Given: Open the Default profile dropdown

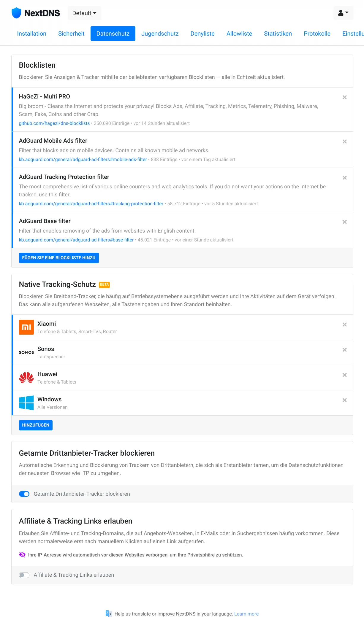Looking at the screenshot, I should click(x=84, y=13).
